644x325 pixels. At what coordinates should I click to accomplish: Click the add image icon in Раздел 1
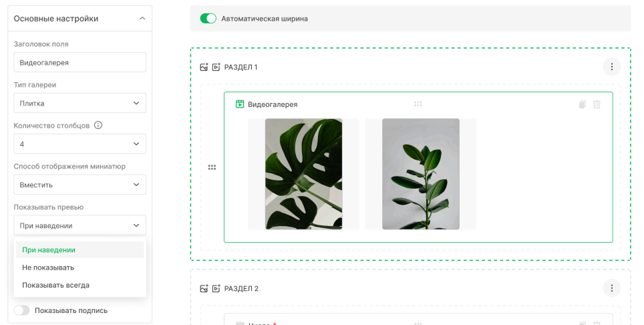point(204,67)
